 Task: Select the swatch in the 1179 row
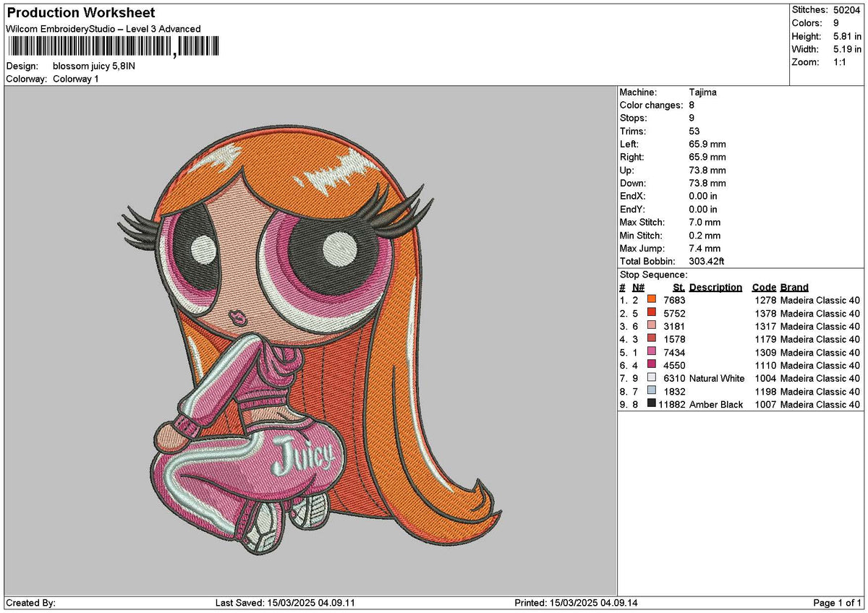[651, 339]
